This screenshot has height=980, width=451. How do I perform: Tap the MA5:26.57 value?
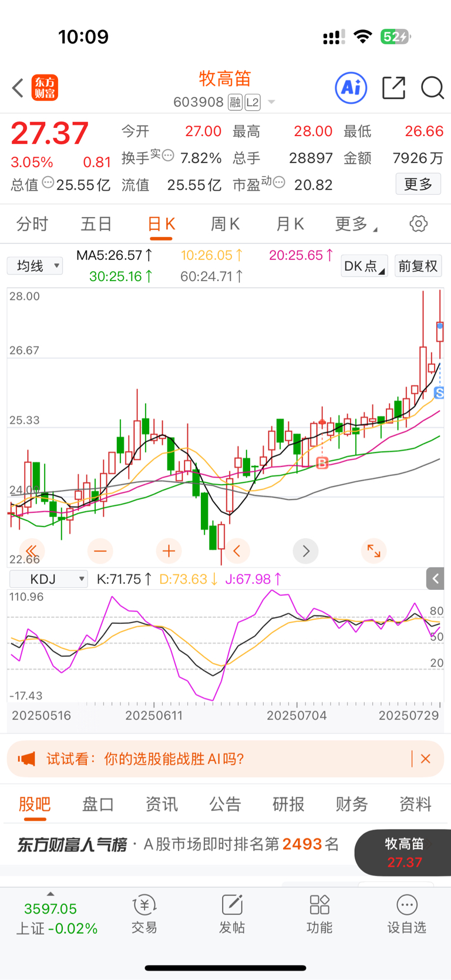pos(115,255)
